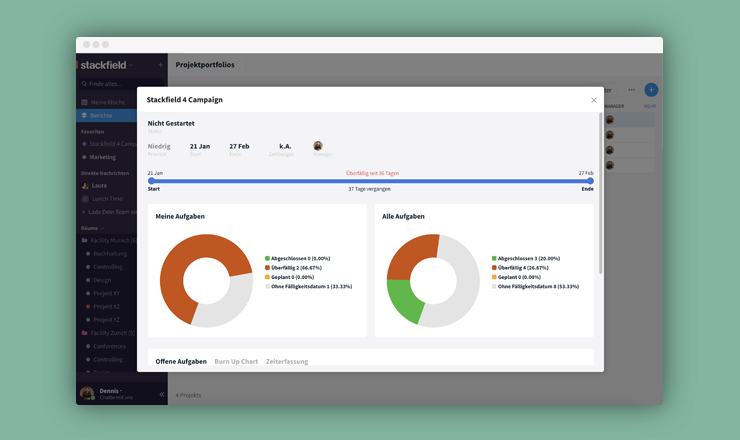The width and height of the screenshot is (740, 440).
Task: Open the Conferences room
Action: pos(109,346)
